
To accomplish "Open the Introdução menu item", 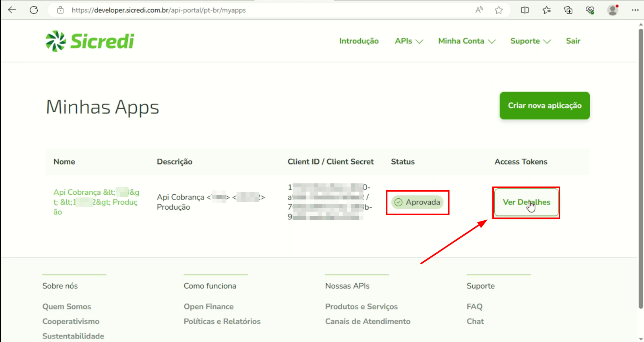I will (359, 41).
